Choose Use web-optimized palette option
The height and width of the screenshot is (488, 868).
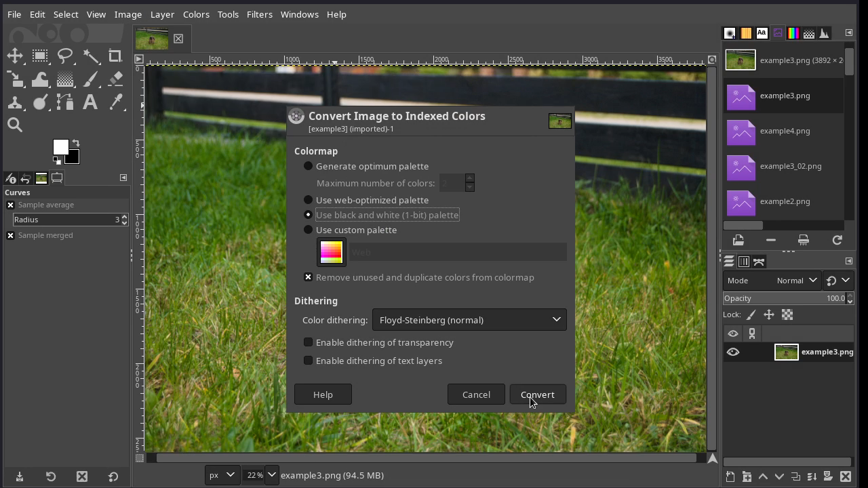(309, 200)
